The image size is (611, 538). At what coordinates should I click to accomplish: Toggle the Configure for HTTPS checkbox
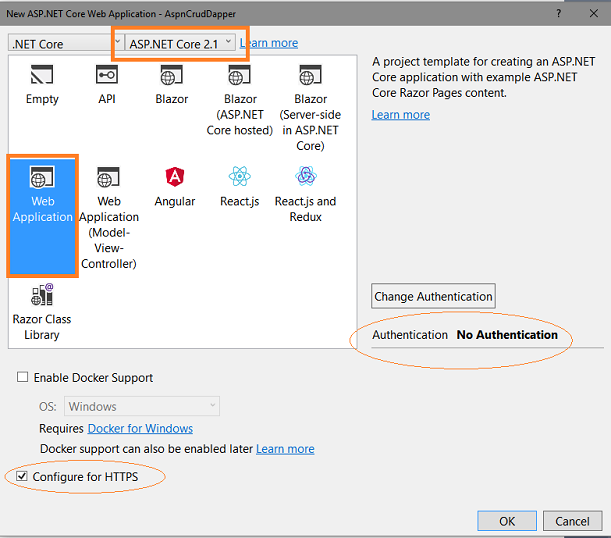pyautogui.click(x=22, y=476)
